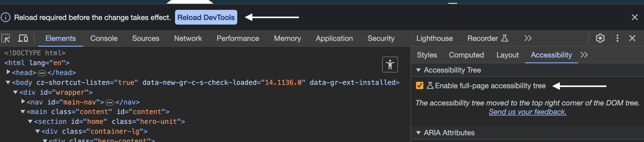Open the Send us your feedback link
The width and height of the screenshot is (644, 142).
coord(527,112)
